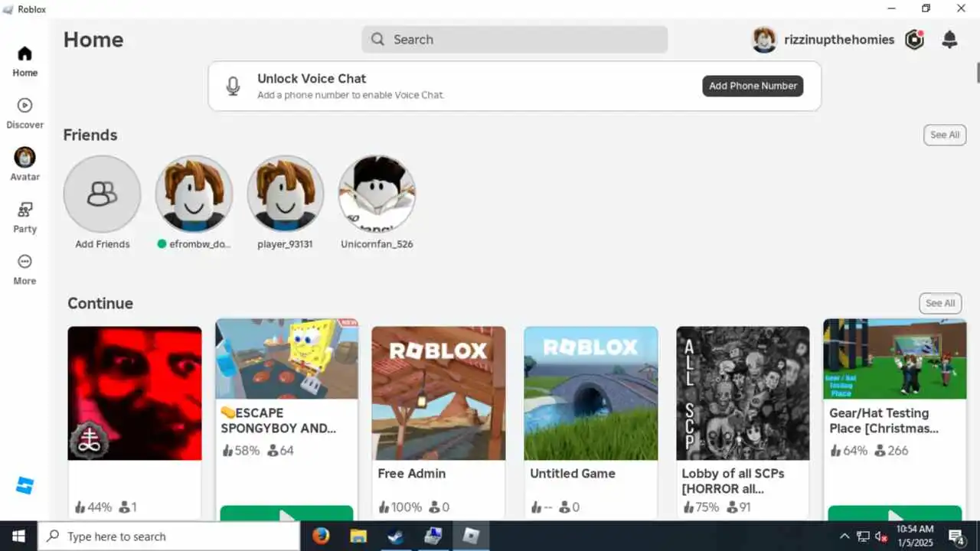
Task: Click the Unlock Voice Chat heading
Action: tap(312, 78)
